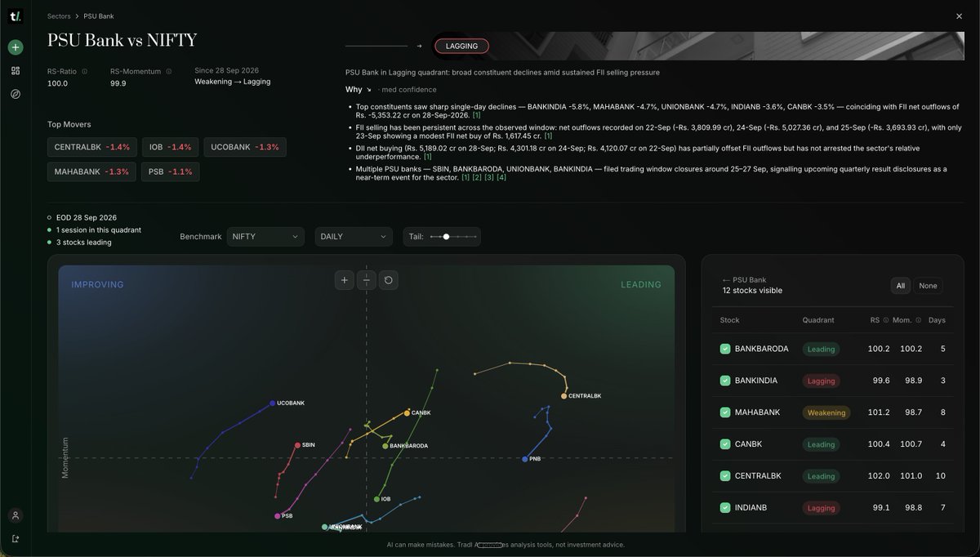Toggle the MAHABANK checkbox in the stock table
The image size is (980, 557).
725,412
